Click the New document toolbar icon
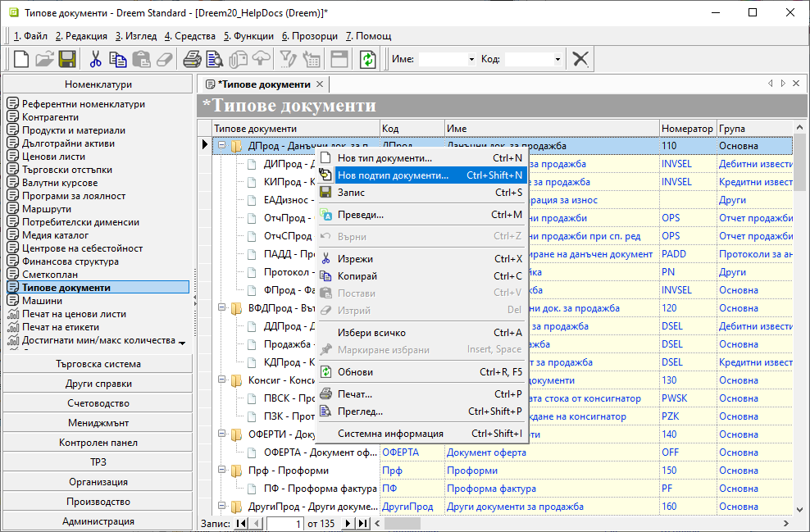 tap(21, 59)
